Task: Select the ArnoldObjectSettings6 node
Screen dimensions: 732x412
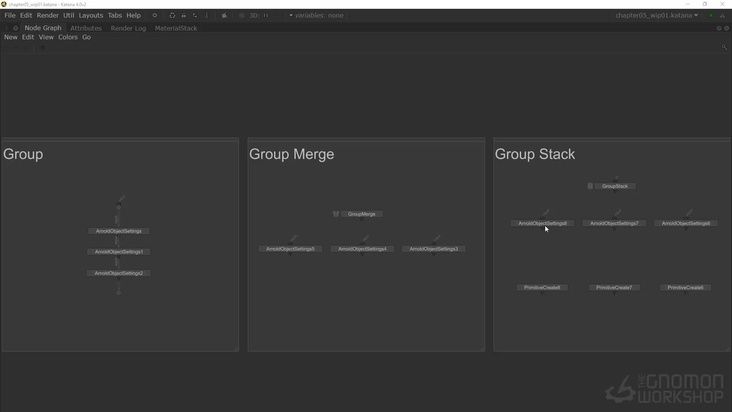Action: pos(686,223)
